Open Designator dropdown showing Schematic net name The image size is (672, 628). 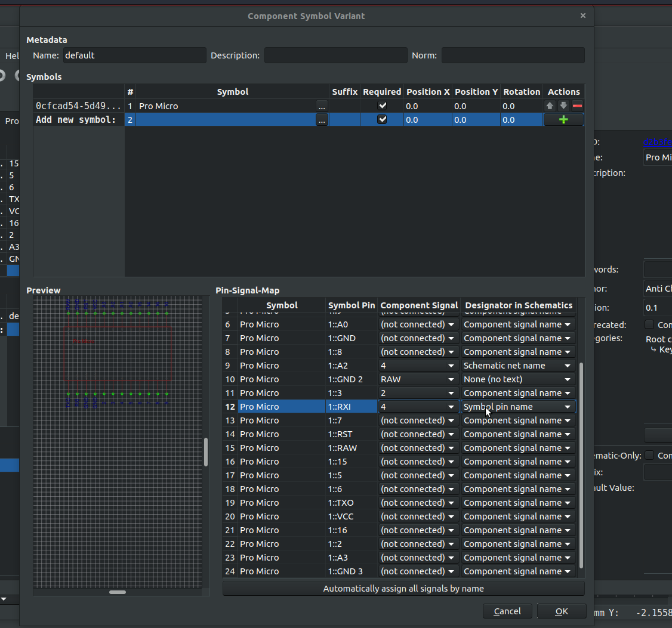[518, 366]
